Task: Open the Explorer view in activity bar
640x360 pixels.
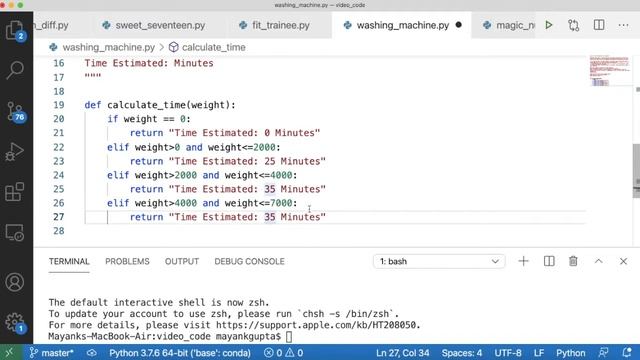Action: coord(16,30)
